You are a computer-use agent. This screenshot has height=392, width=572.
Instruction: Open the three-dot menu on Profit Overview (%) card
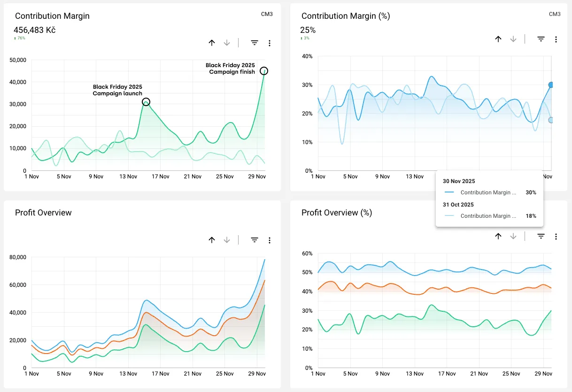coord(556,236)
